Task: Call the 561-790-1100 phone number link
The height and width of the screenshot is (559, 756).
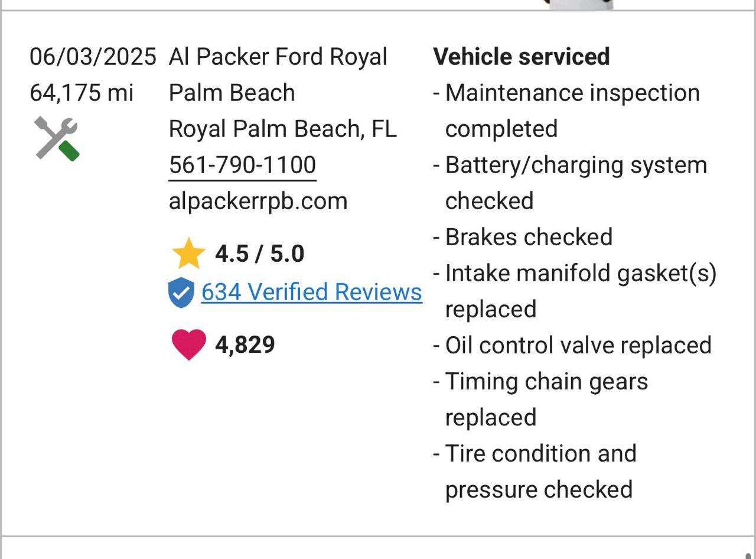Action: [x=243, y=164]
